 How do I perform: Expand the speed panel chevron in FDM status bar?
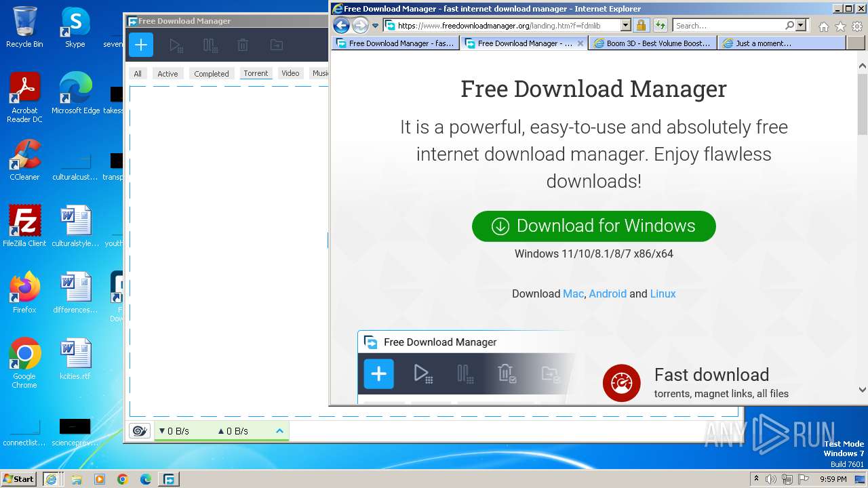point(279,431)
